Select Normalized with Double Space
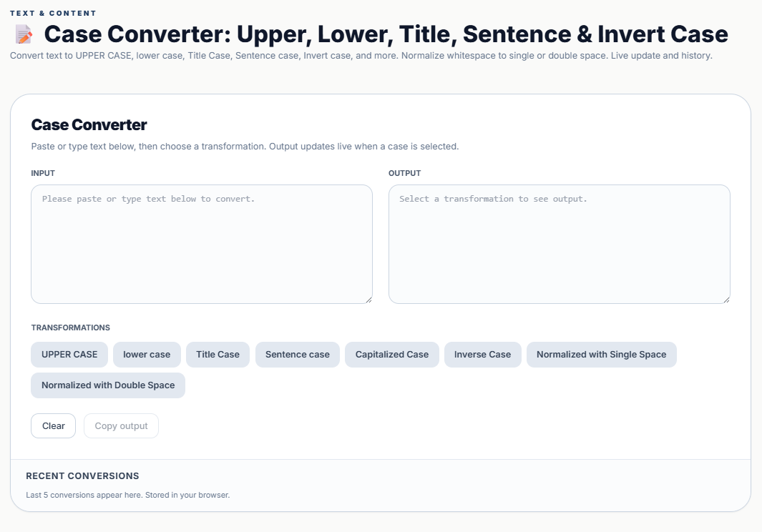The image size is (762, 532). (108, 385)
